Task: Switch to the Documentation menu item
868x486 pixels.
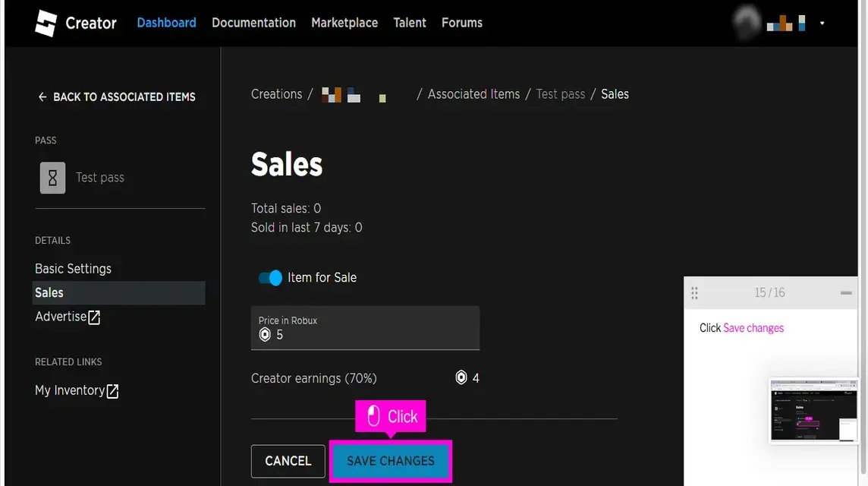Action: click(253, 23)
